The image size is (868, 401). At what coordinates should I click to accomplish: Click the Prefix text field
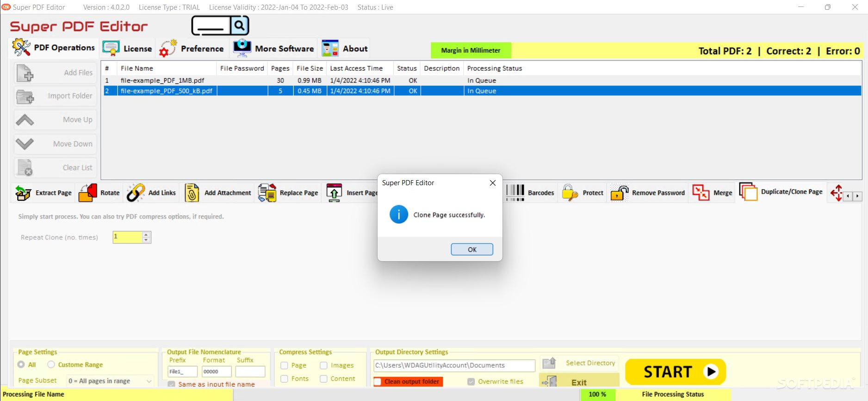click(183, 371)
